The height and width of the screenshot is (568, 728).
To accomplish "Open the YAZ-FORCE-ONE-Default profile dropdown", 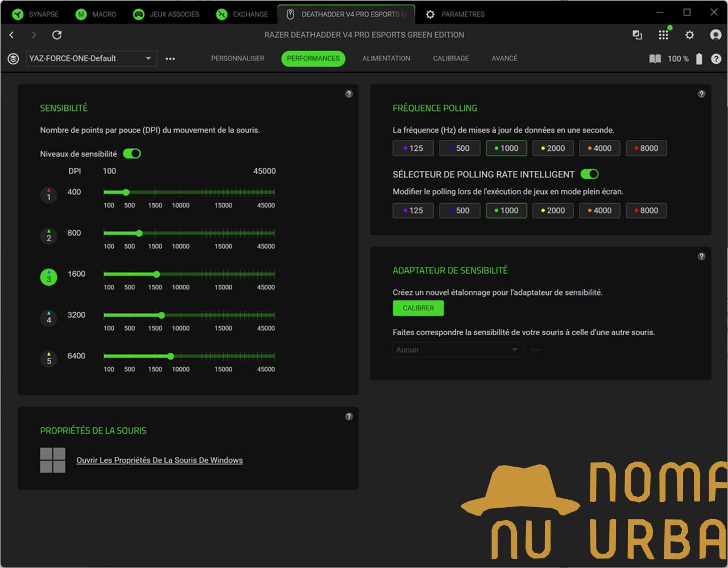I will tap(91, 58).
